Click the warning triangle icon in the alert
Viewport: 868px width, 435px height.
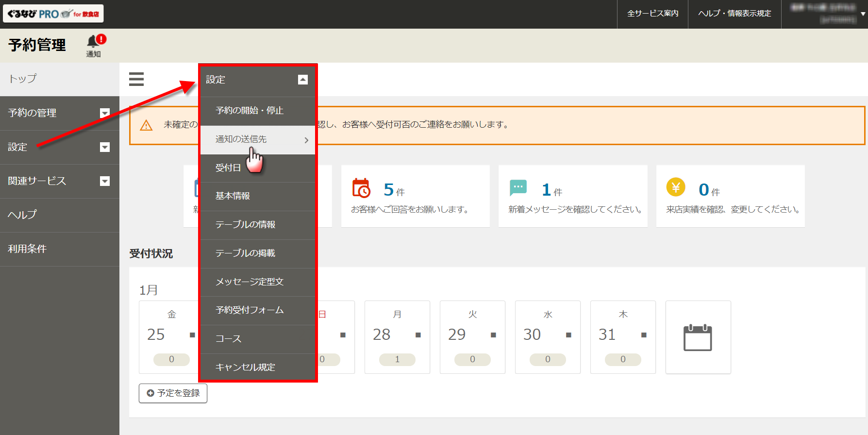click(146, 125)
